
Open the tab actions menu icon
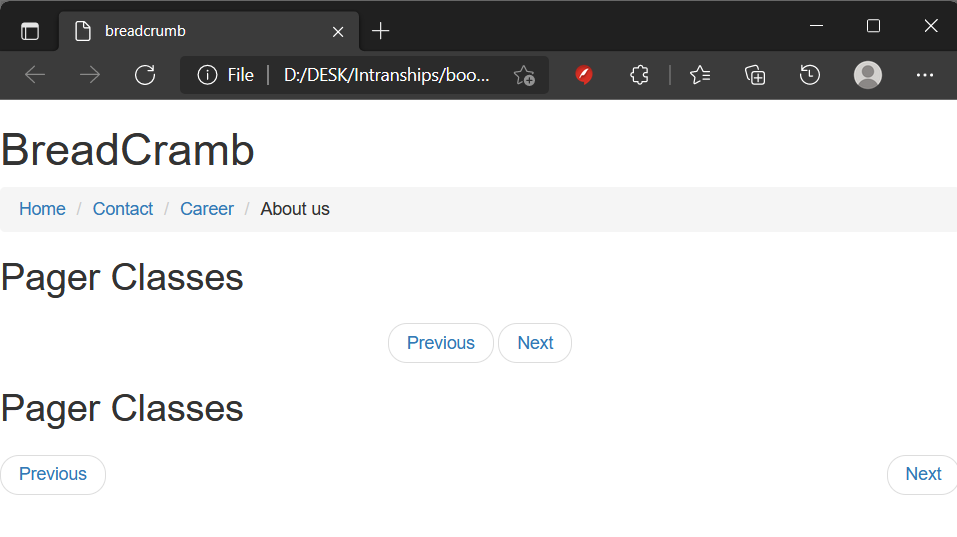pos(30,31)
